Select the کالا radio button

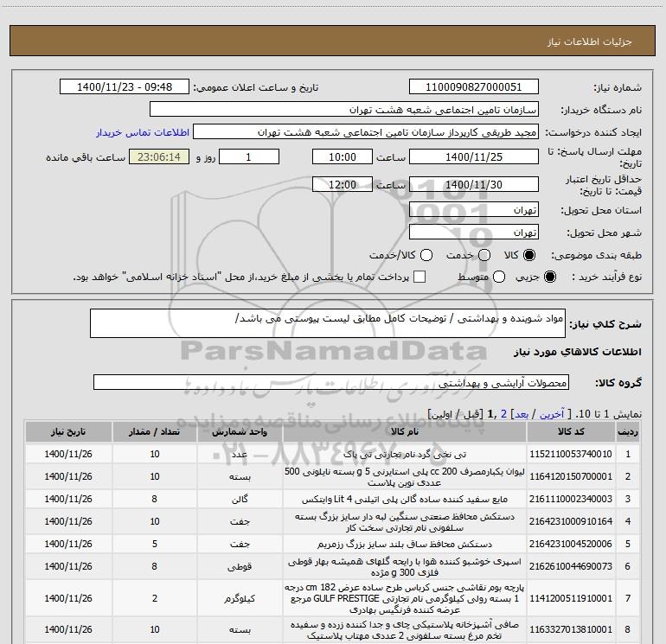(x=529, y=255)
